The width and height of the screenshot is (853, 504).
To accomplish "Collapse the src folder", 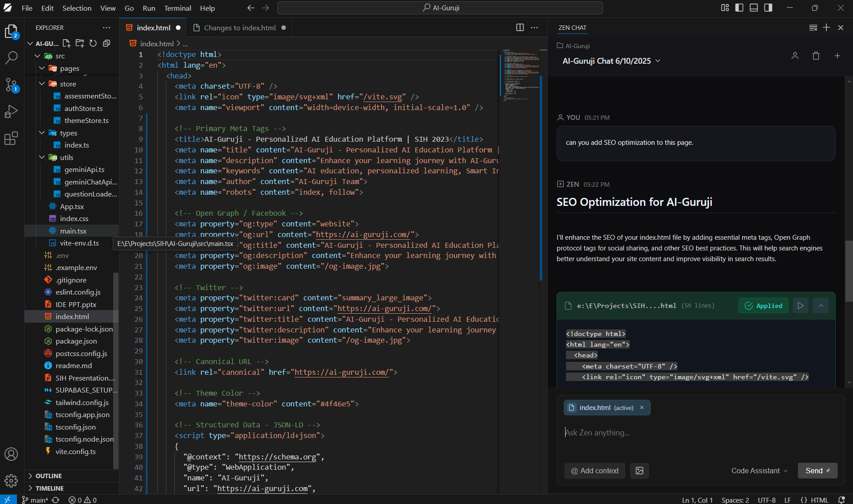I will point(38,56).
